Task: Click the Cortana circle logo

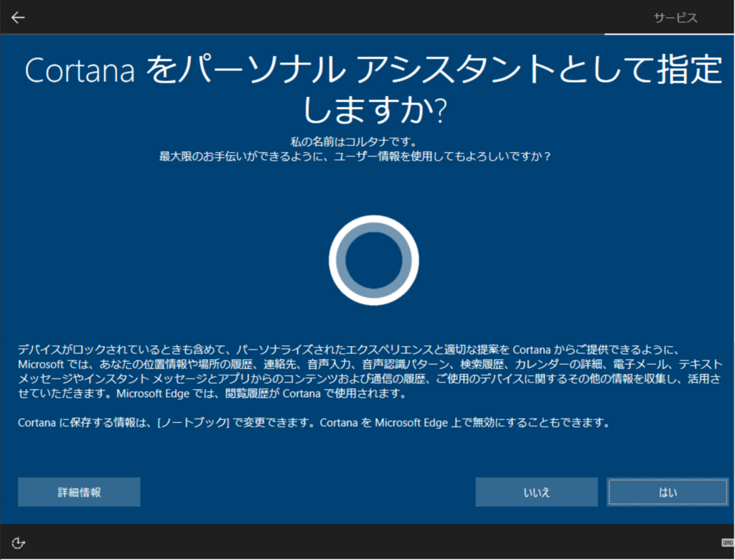Action: click(373, 261)
